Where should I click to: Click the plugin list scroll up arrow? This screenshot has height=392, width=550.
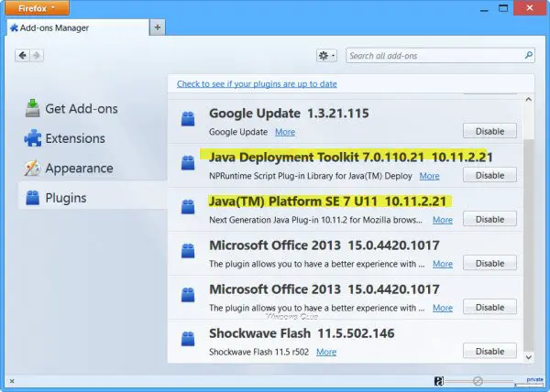coord(529,100)
